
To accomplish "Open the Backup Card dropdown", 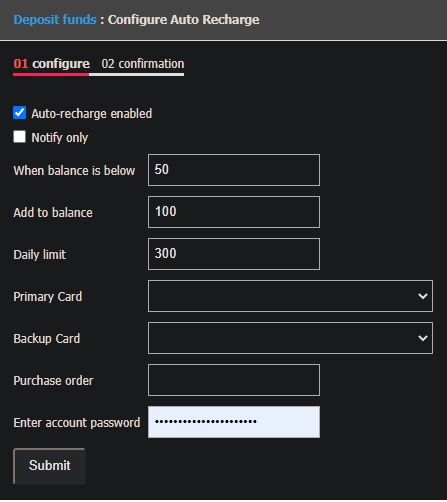I will click(290, 338).
